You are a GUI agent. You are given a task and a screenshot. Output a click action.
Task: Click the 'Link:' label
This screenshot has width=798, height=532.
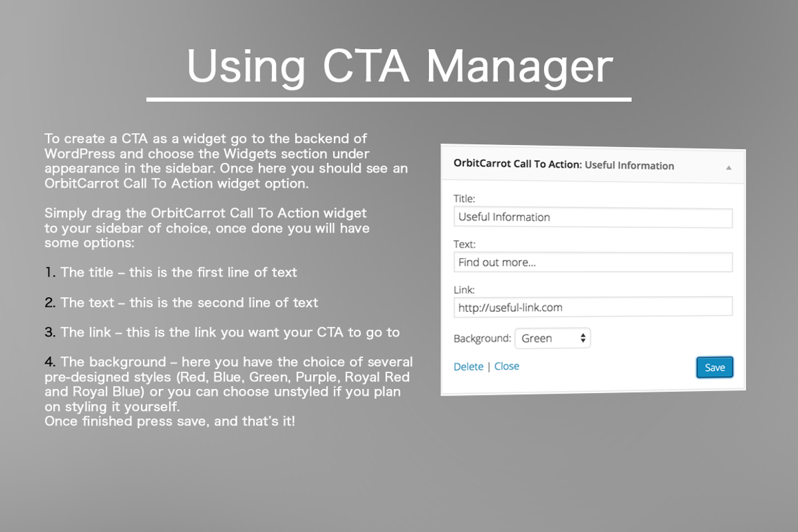tap(464, 289)
